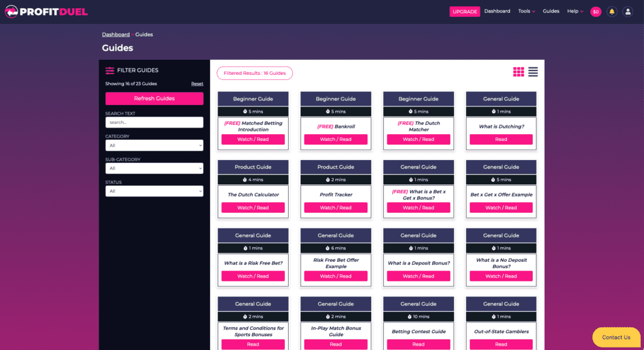Click the ProfitDuel logo
644x350 pixels.
[46, 11]
